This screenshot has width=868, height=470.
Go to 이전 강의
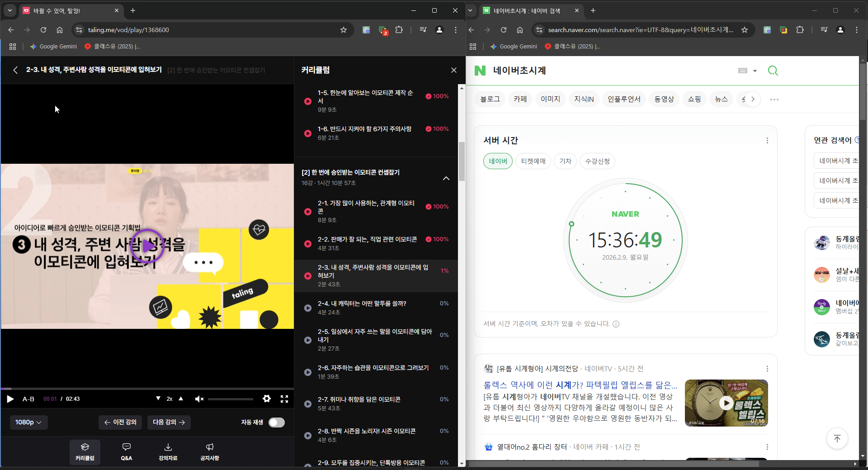tap(120, 423)
